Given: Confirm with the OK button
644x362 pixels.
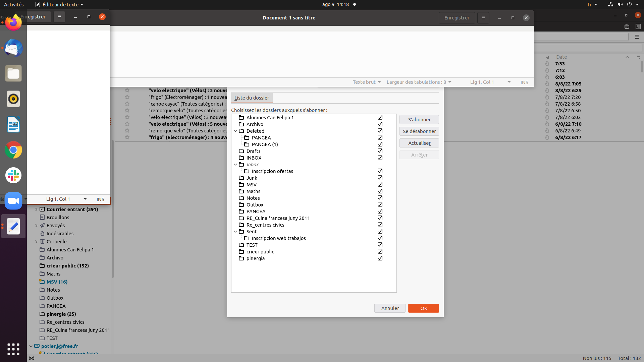Looking at the screenshot, I should [x=423, y=308].
